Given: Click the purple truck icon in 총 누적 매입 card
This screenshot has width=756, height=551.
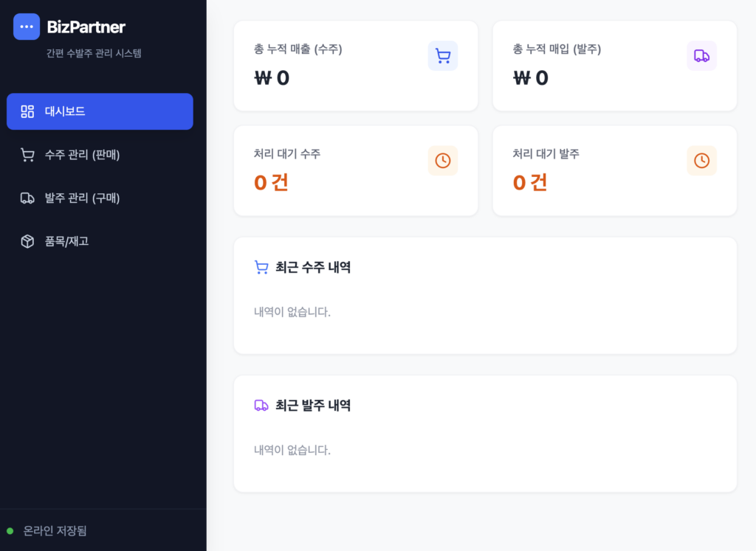Looking at the screenshot, I should pos(701,56).
